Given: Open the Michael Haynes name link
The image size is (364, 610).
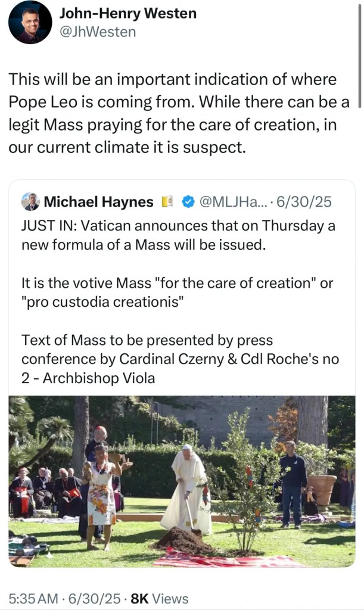Looking at the screenshot, I should [98, 203].
